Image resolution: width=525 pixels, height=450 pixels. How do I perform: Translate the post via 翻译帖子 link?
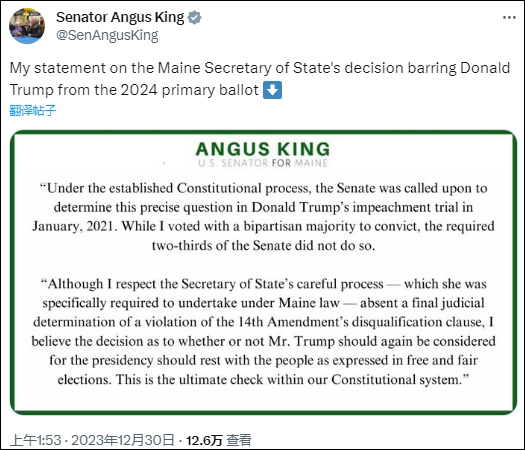(x=32, y=110)
